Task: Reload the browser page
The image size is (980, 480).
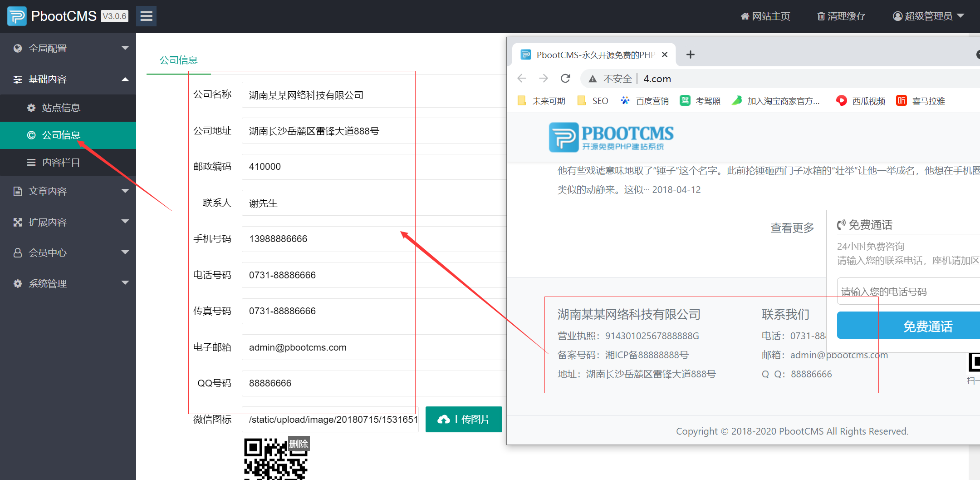Action: pyautogui.click(x=565, y=79)
